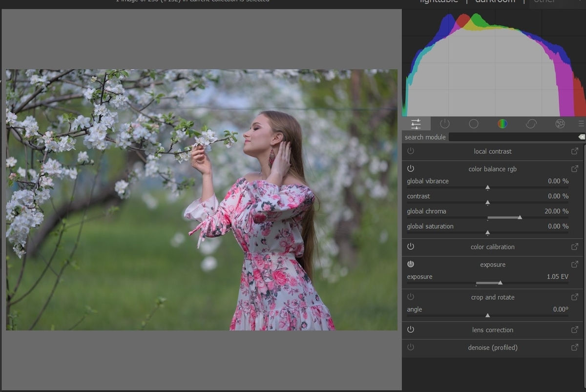Open the module presets hamburger menu
Image resolution: width=586 pixels, height=392 pixels.
581,124
